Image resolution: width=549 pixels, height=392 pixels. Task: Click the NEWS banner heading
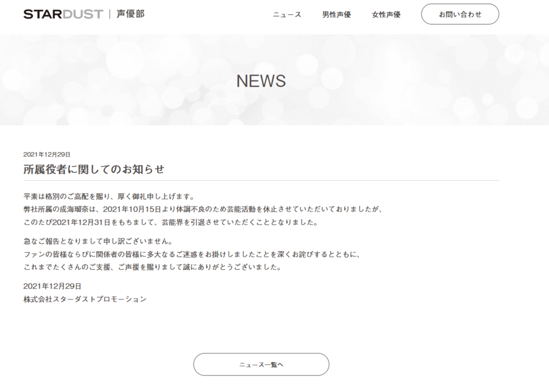click(x=261, y=81)
